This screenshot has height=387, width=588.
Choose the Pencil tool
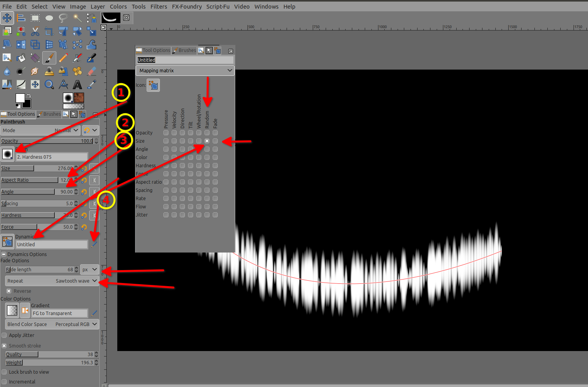click(x=63, y=58)
